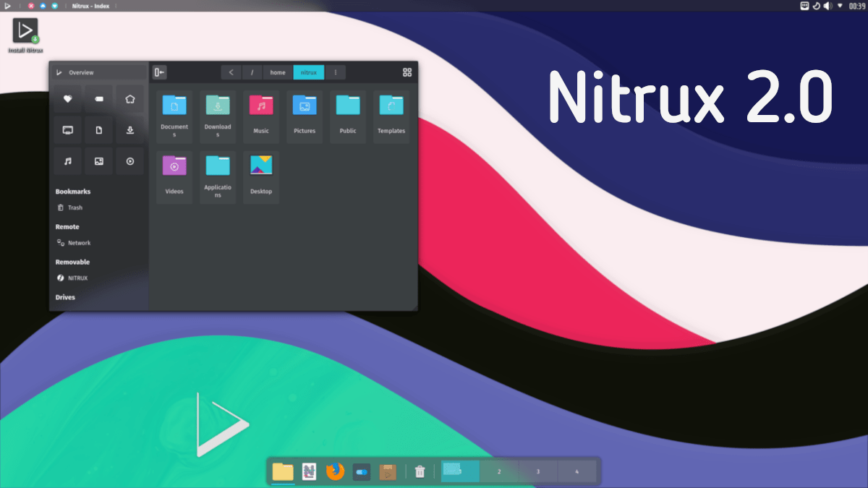Open the Desktop folder in file view
868x488 pixels.
coord(261,176)
